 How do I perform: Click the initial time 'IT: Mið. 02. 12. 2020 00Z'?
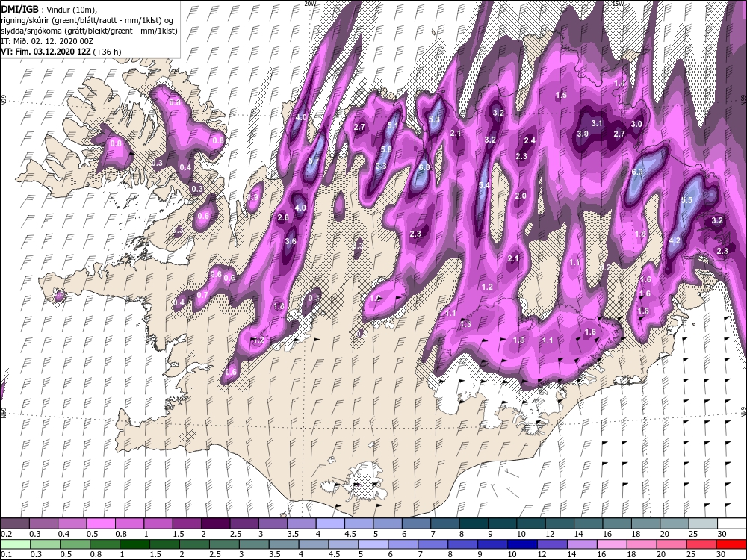coord(47,41)
